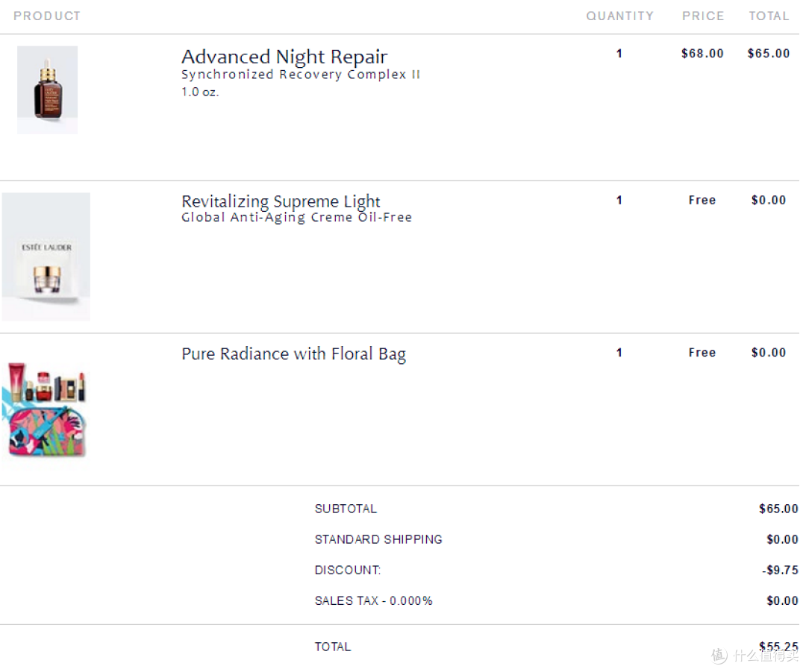Click the DISCOUNT amount -$9.75
Screen dimensions: 806x672
point(780,571)
